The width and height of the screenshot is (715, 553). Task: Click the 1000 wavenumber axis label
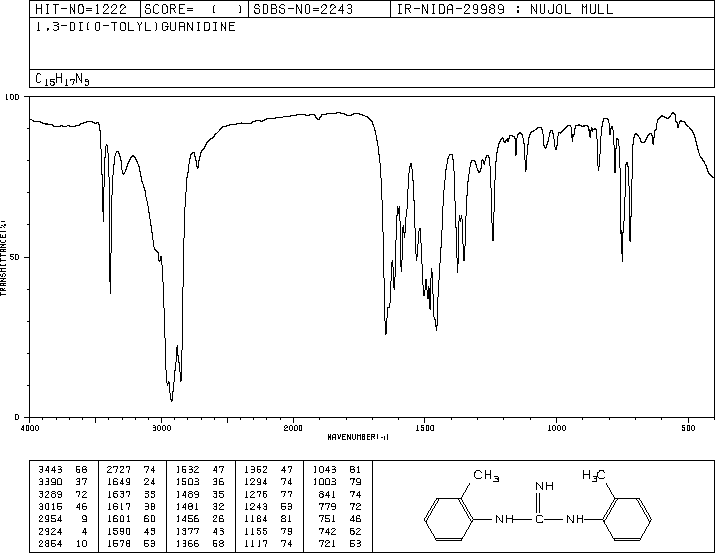556,428
